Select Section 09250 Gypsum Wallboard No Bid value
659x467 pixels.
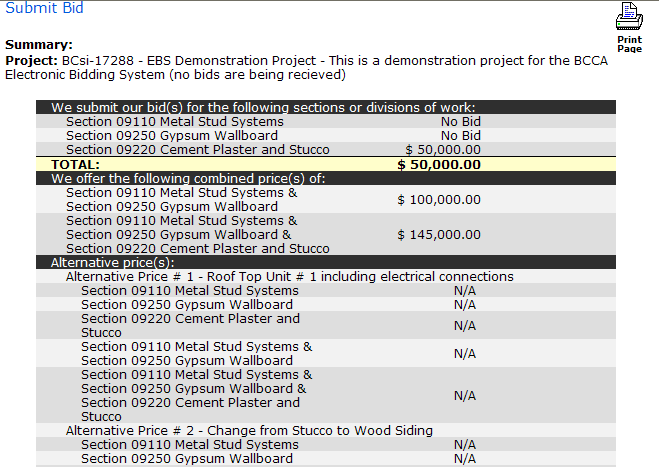click(461, 135)
